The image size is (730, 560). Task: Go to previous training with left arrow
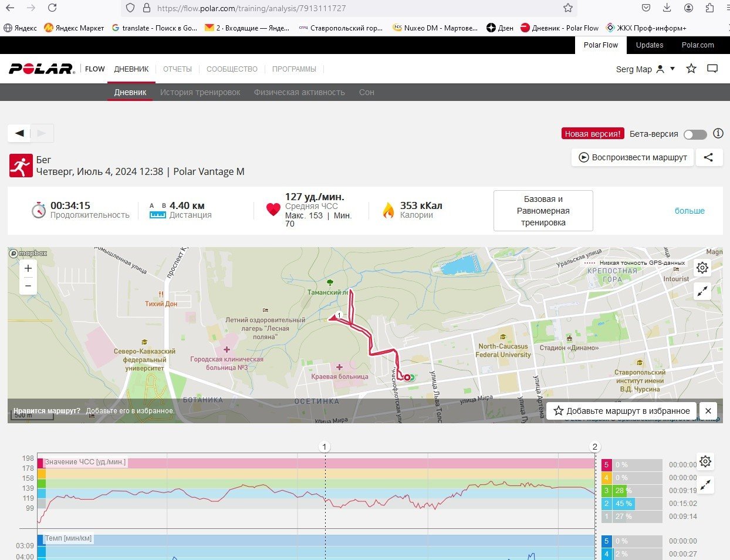[x=19, y=133]
